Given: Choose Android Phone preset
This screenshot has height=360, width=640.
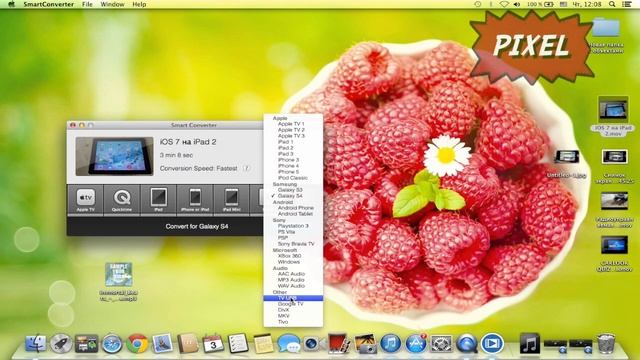Looking at the screenshot, I should pyautogui.click(x=296, y=208).
